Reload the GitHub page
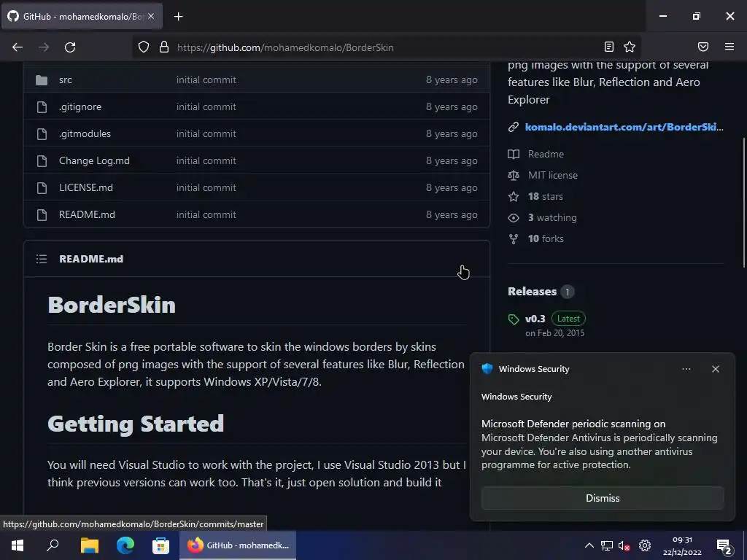 pyautogui.click(x=70, y=47)
